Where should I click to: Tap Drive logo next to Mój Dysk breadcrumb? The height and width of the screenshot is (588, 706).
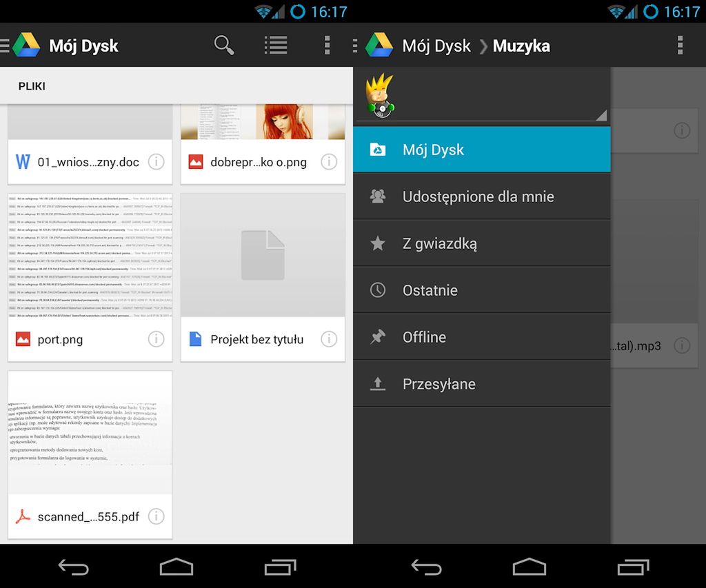[x=379, y=45]
